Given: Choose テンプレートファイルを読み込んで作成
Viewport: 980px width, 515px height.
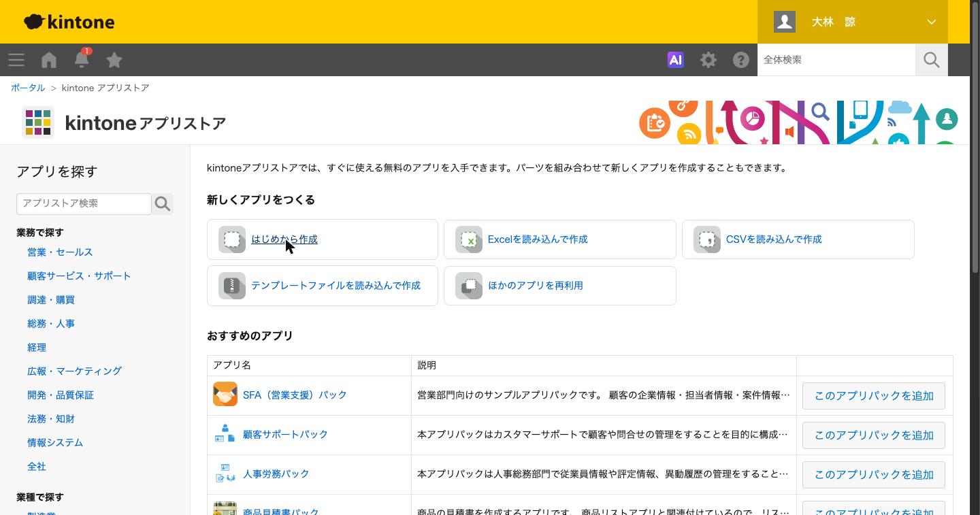Looking at the screenshot, I should click(x=336, y=286).
